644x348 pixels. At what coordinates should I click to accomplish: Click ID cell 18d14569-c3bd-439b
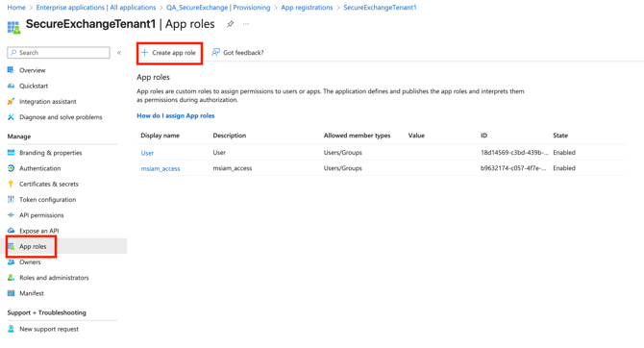pos(514,153)
